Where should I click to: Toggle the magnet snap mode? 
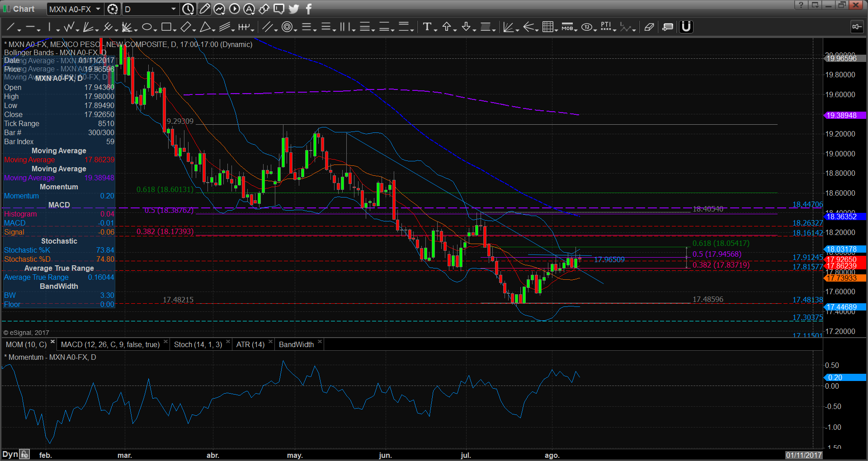click(686, 27)
